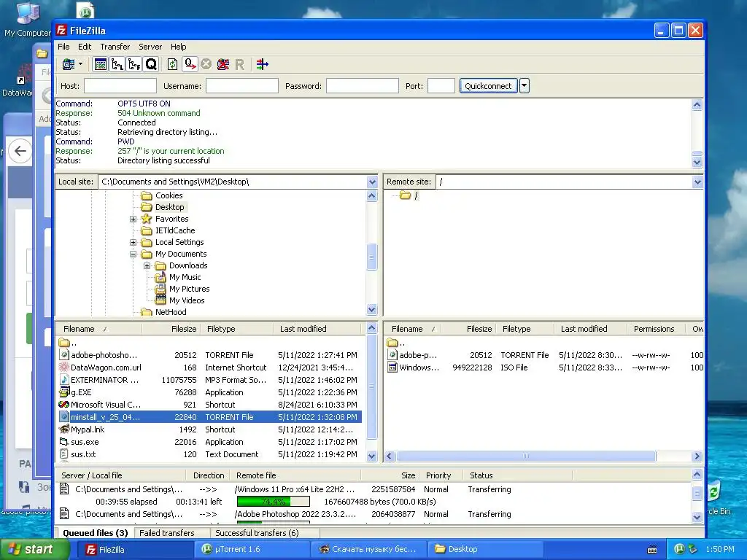Sort local files by Filename column

(x=98, y=329)
